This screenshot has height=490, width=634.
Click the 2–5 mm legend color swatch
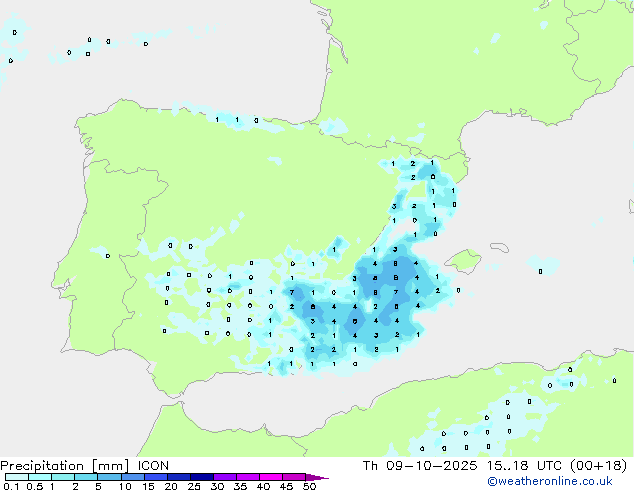coord(86,477)
